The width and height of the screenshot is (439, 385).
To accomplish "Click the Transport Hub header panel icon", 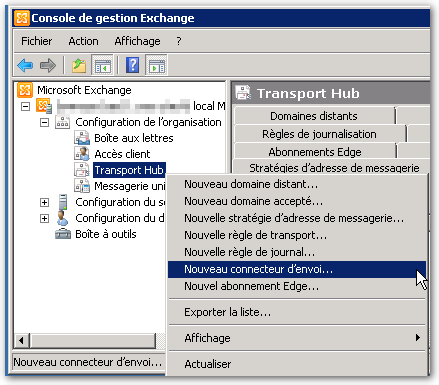I will tap(243, 93).
